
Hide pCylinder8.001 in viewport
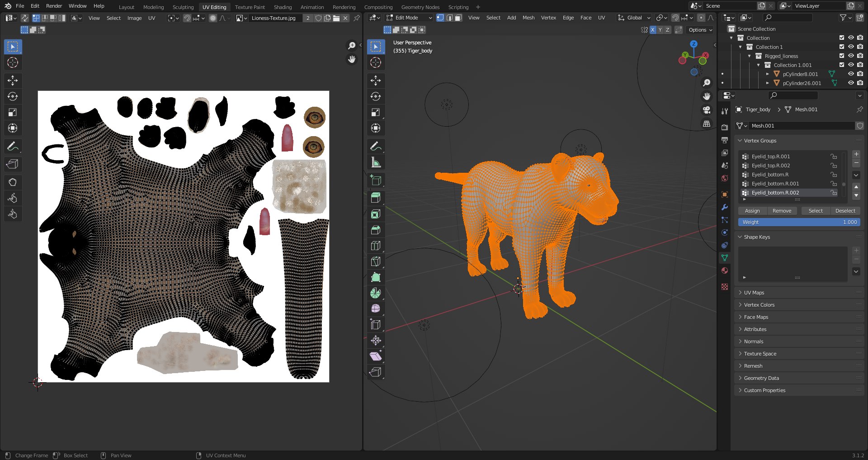851,74
